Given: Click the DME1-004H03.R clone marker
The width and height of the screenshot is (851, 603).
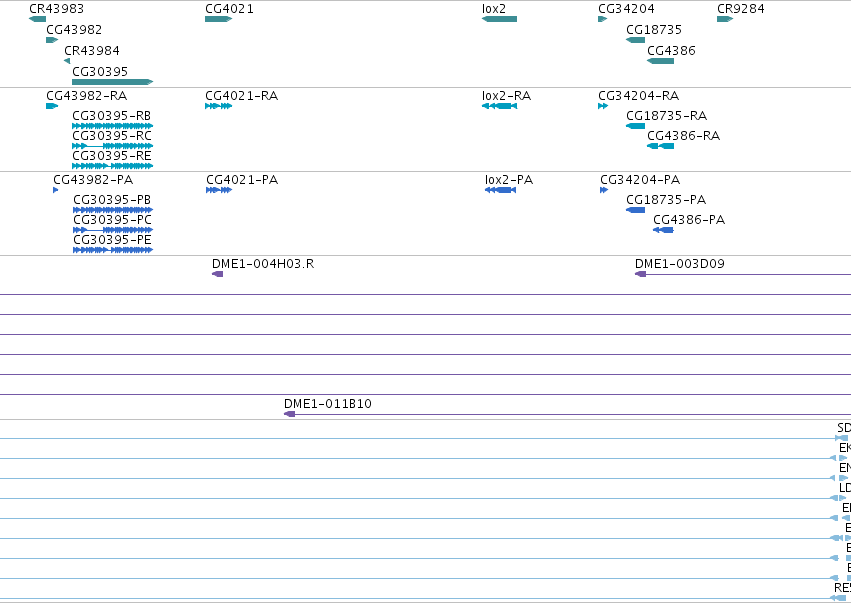Looking at the screenshot, I should point(218,274).
